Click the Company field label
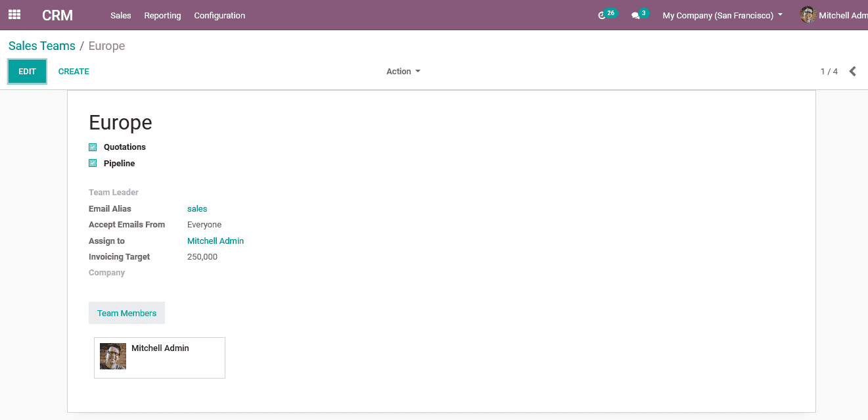 point(106,273)
